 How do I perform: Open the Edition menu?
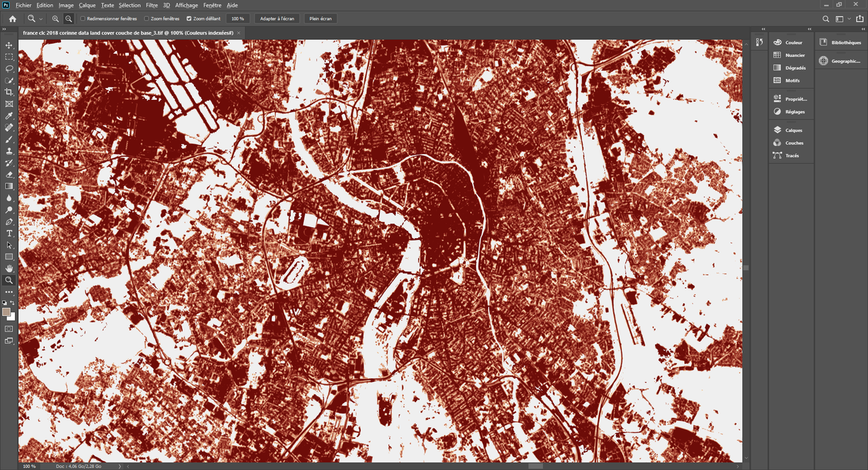(x=45, y=5)
